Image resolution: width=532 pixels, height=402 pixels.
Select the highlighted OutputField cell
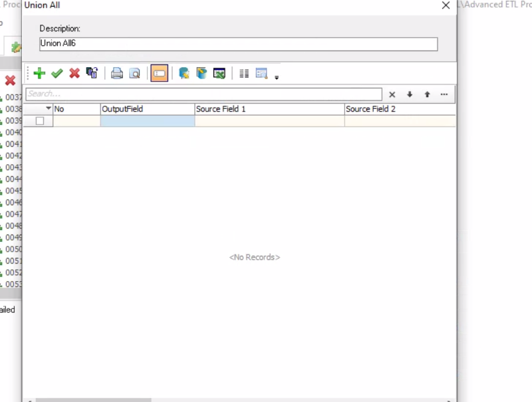(x=148, y=121)
